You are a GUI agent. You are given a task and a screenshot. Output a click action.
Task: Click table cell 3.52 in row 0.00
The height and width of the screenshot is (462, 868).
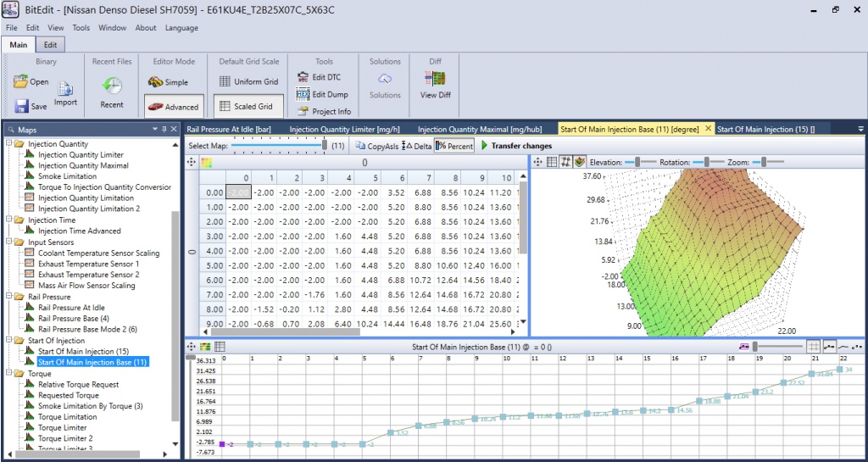pos(394,192)
